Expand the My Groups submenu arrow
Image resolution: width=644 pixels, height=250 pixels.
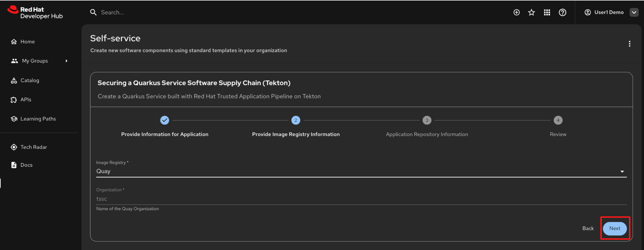(x=66, y=61)
